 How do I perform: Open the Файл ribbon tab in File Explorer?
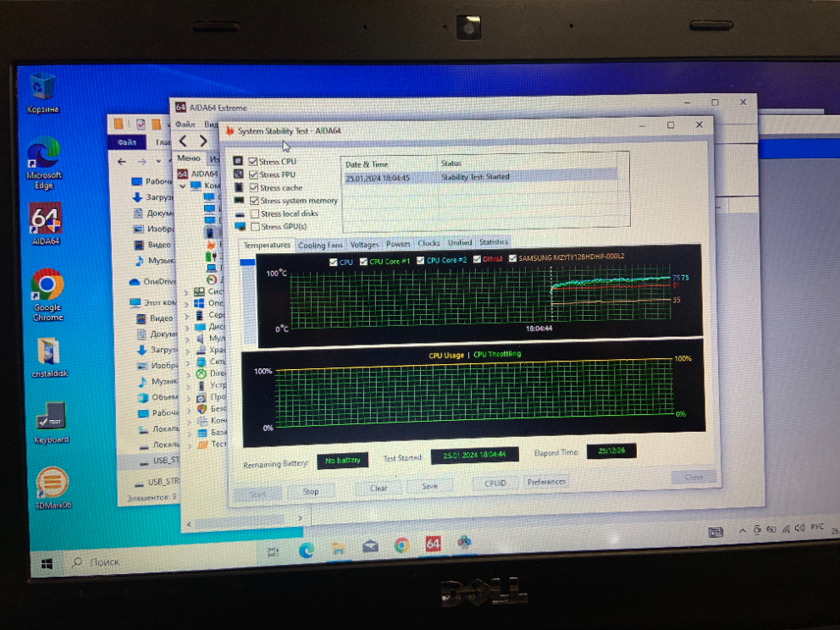click(127, 142)
